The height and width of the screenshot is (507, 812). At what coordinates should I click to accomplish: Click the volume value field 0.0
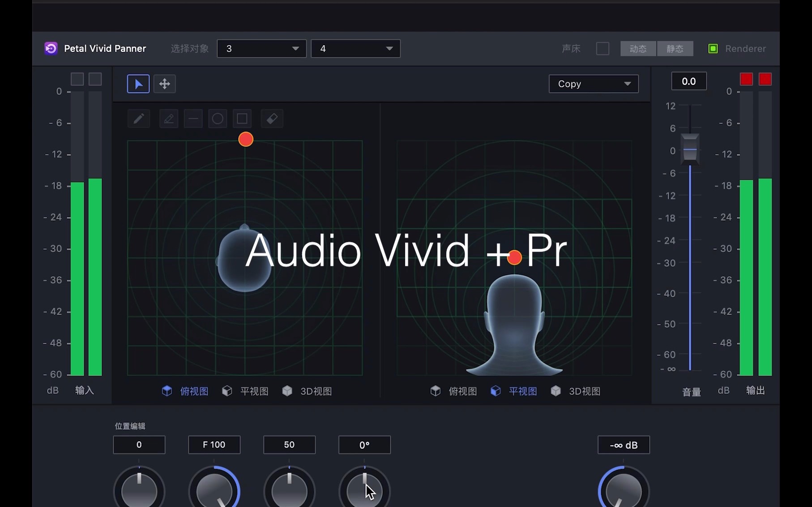[x=689, y=81]
